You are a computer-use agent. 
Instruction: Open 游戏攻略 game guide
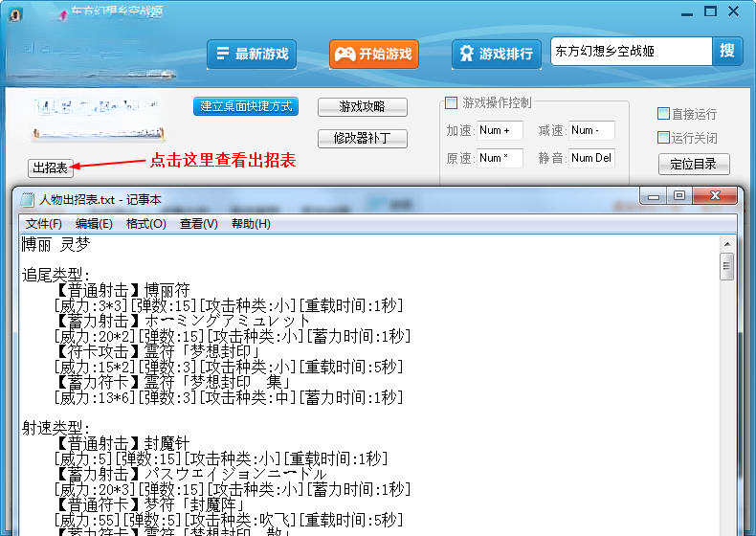tap(362, 106)
